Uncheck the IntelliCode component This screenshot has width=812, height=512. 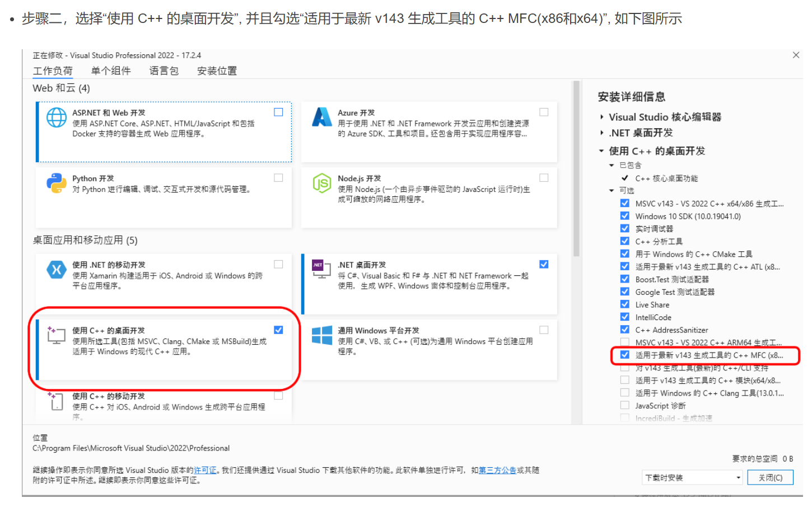625,317
